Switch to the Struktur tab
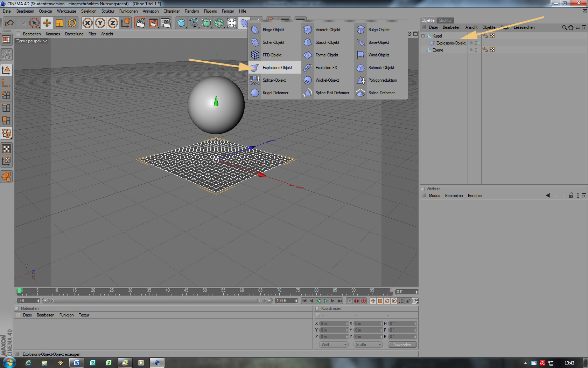This screenshot has height=368, width=588. 445,20
